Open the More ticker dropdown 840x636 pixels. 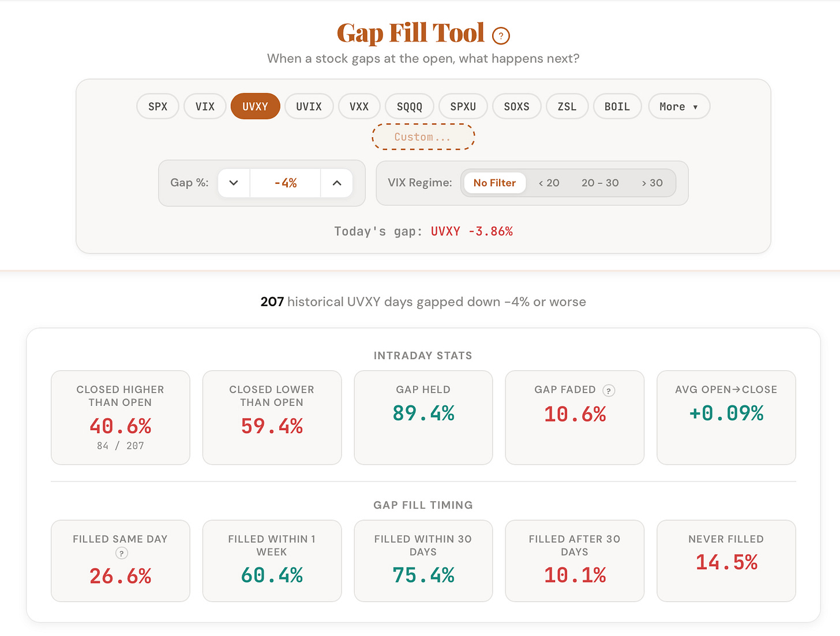678,106
